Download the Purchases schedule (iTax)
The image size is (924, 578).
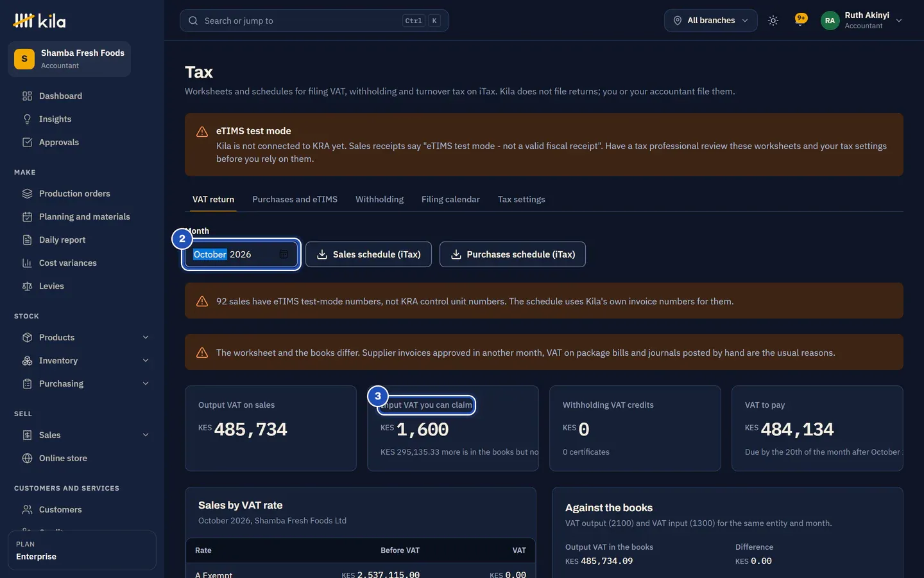click(x=513, y=254)
